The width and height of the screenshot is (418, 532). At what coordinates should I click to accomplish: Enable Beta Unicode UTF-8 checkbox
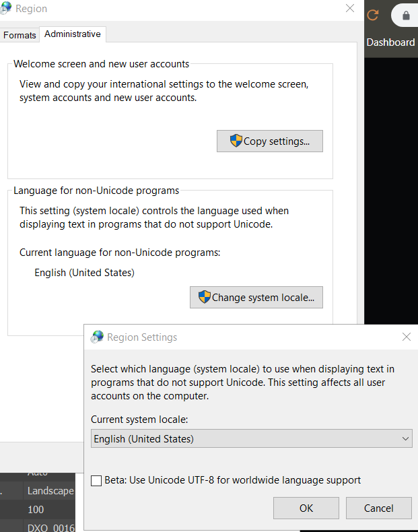pos(96,481)
